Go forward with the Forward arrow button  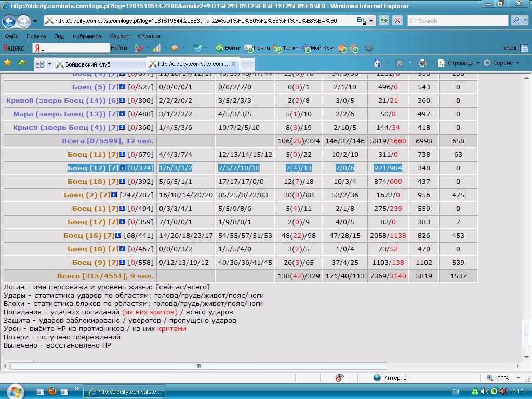click(x=23, y=21)
